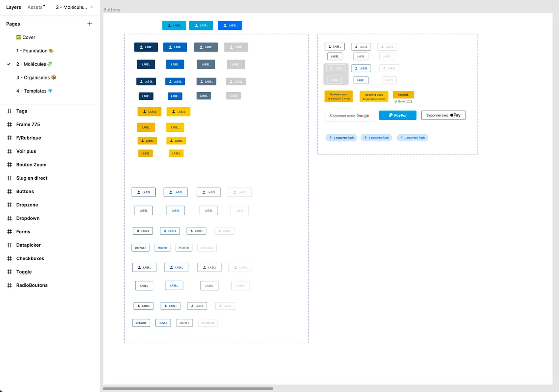Image resolution: width=559 pixels, height=392 pixels.
Task: Click the frame icon beside RadioBoutons
Action: (x=10, y=285)
